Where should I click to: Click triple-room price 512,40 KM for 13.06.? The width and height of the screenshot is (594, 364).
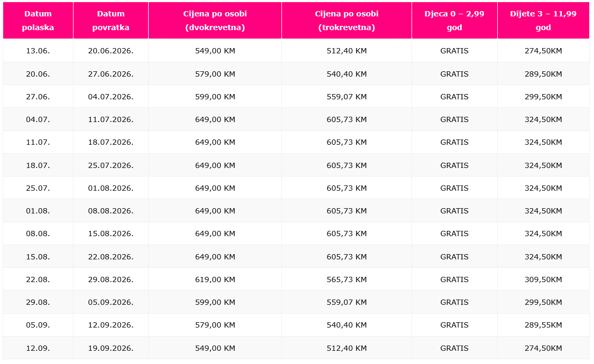pos(346,51)
